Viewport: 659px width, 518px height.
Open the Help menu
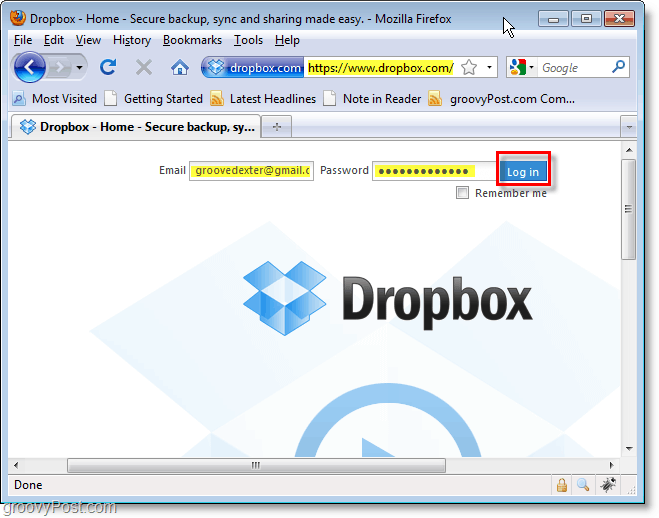click(287, 40)
